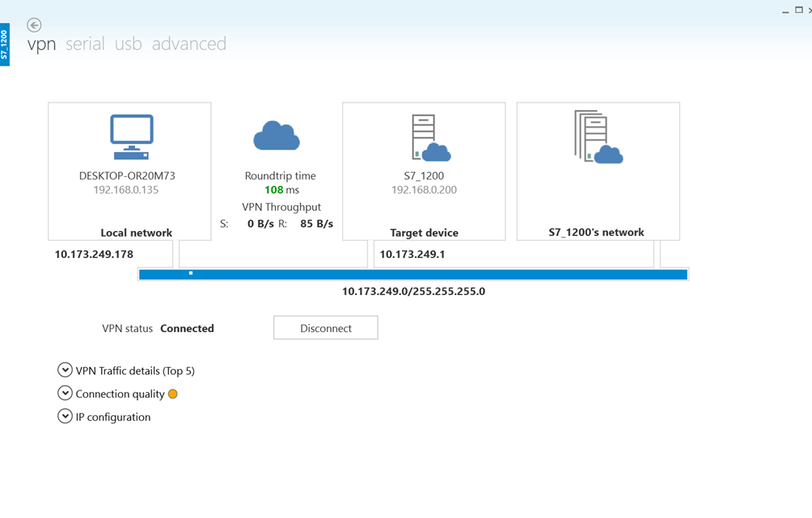Viewport: 812px width, 518px height.
Task: Go back using the circled arrow icon
Action: pyautogui.click(x=34, y=25)
